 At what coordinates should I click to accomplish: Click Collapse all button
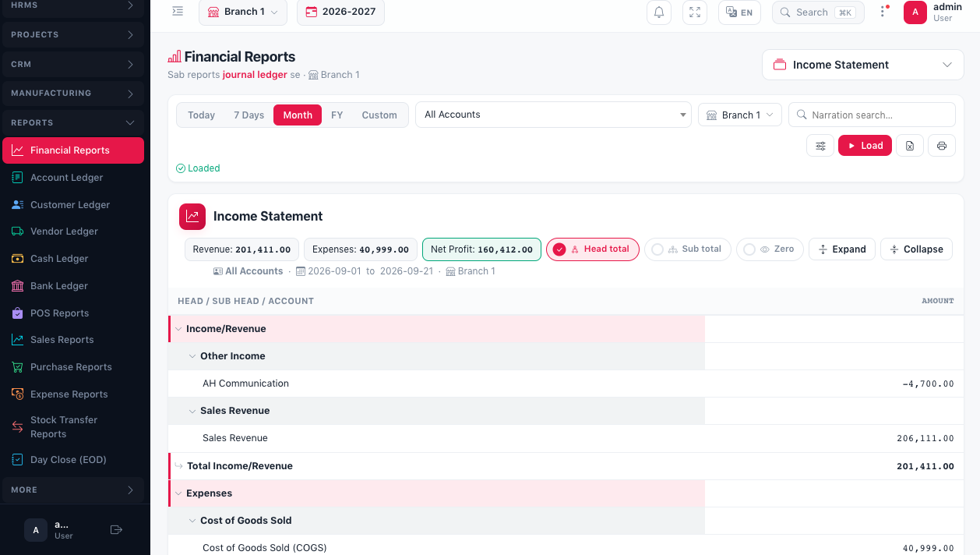[916, 249]
